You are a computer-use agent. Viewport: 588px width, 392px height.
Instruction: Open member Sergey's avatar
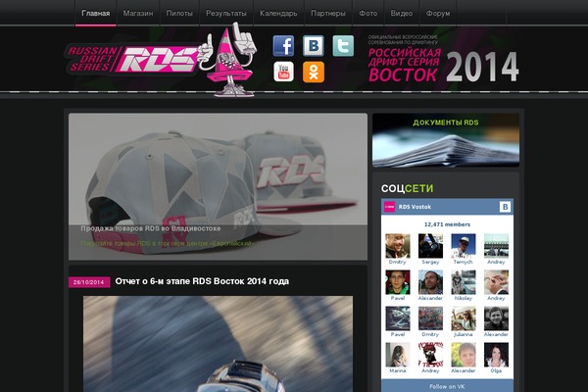click(430, 246)
